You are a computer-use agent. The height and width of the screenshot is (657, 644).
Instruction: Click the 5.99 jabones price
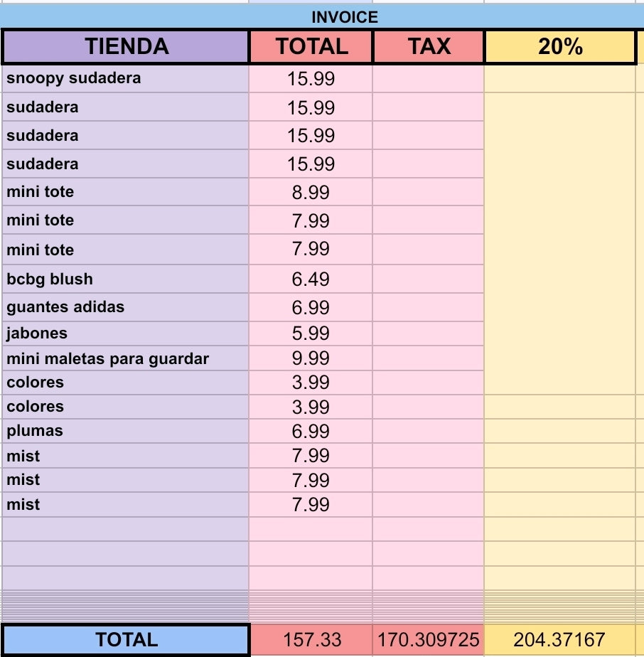tap(311, 333)
